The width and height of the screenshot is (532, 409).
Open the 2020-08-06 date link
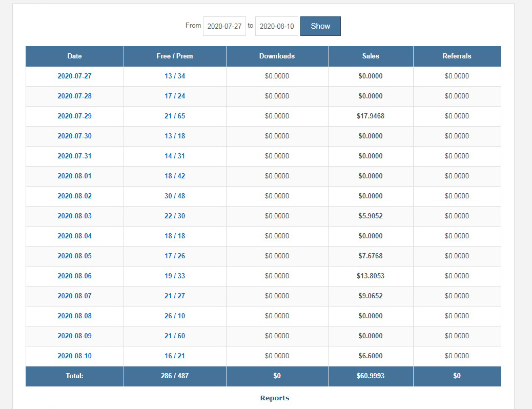tap(75, 276)
